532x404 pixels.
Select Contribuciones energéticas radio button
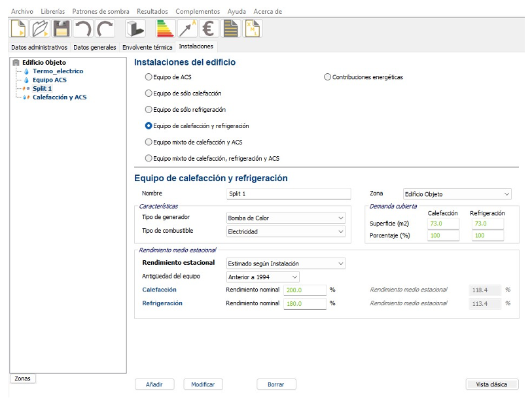(x=328, y=77)
